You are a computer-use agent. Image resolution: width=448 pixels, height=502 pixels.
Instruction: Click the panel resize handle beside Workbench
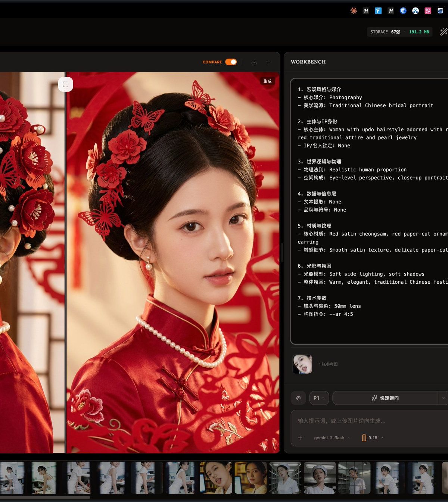(x=282, y=252)
